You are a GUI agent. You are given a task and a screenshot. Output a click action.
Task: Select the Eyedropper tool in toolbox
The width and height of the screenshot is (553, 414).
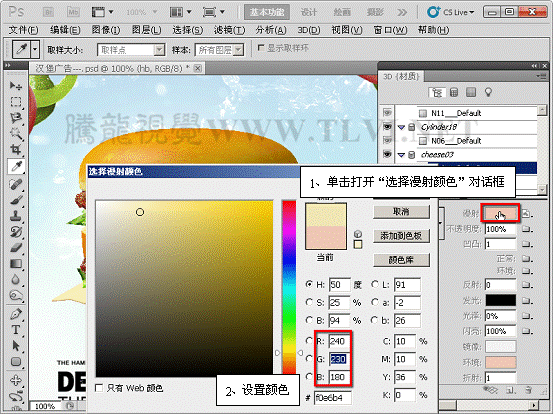[x=16, y=166]
